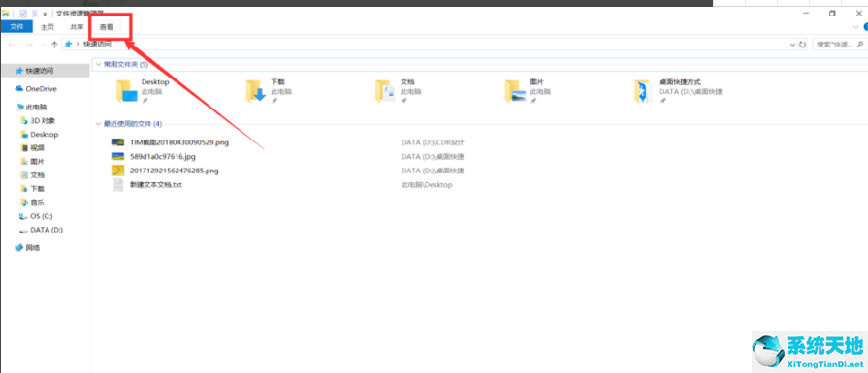Collapse the 常用文件夹 (5) group

click(x=99, y=65)
